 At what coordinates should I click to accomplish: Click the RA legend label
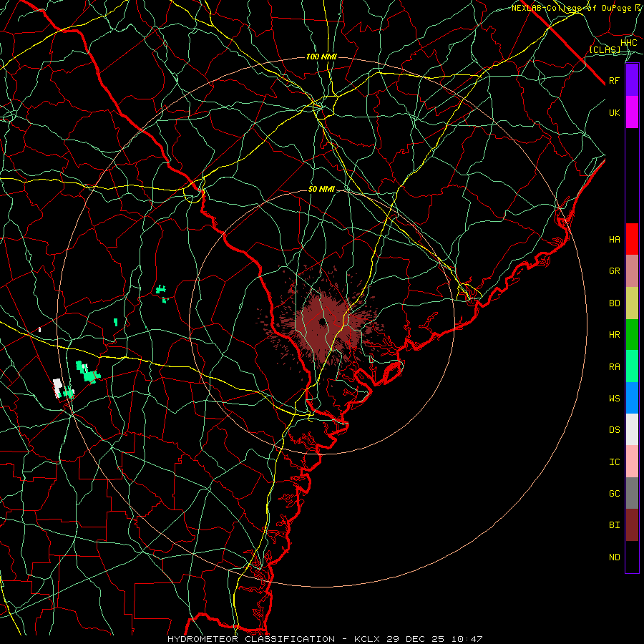tap(615, 367)
